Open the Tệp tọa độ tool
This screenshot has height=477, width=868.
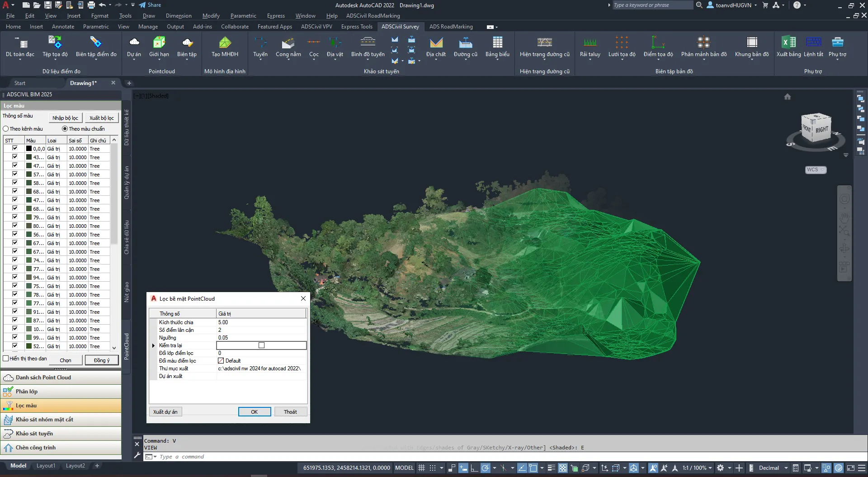[x=55, y=43]
